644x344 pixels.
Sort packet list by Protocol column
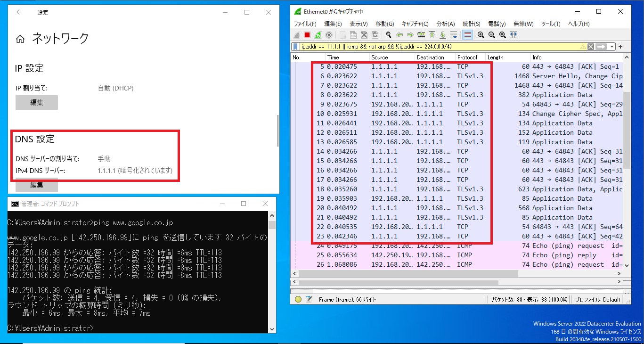[470, 57]
